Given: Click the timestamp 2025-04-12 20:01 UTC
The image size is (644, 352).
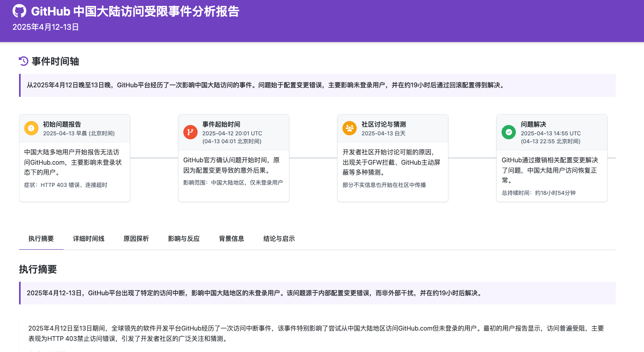Looking at the screenshot, I should tap(232, 133).
